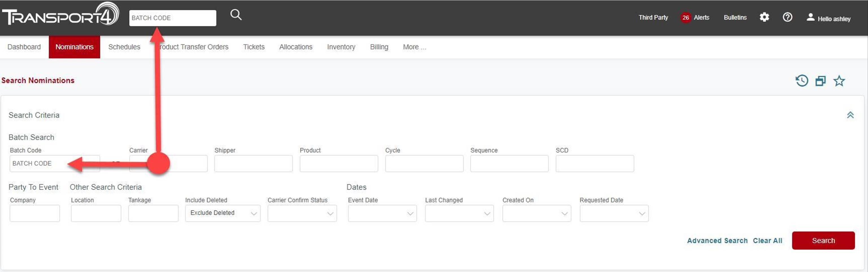This screenshot has width=868, height=272.
Task: Expand the Carrier Confirm Status dropdown
Action: pyautogui.click(x=302, y=213)
